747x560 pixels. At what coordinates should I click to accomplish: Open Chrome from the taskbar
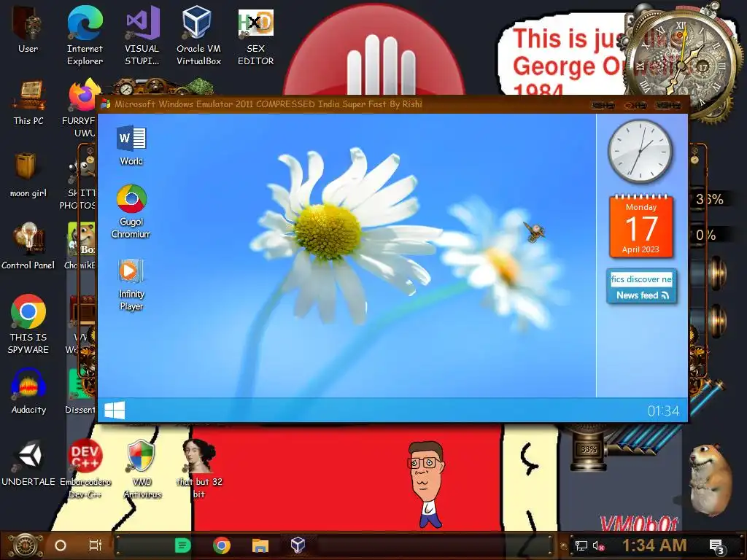(222, 545)
